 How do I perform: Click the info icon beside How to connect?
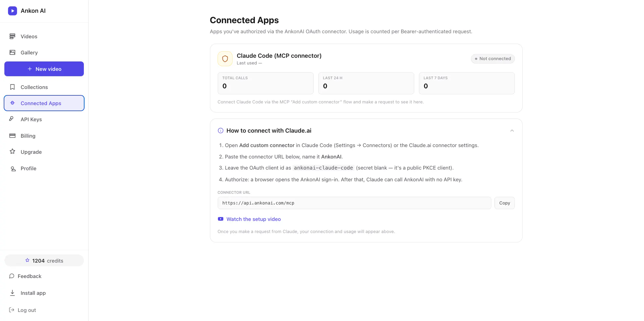[x=220, y=131]
